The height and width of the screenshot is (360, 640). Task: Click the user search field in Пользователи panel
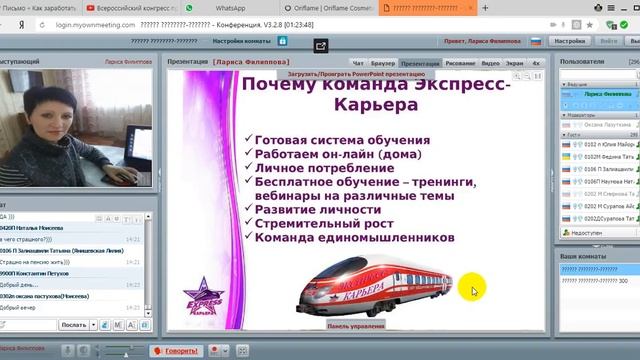(599, 74)
